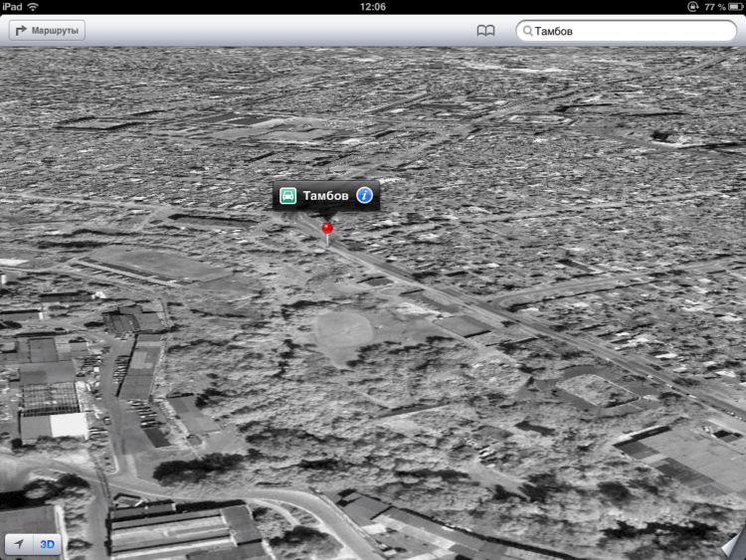Open the Маршруты directions button
Viewport: 746px width, 560px height.
[x=47, y=31]
